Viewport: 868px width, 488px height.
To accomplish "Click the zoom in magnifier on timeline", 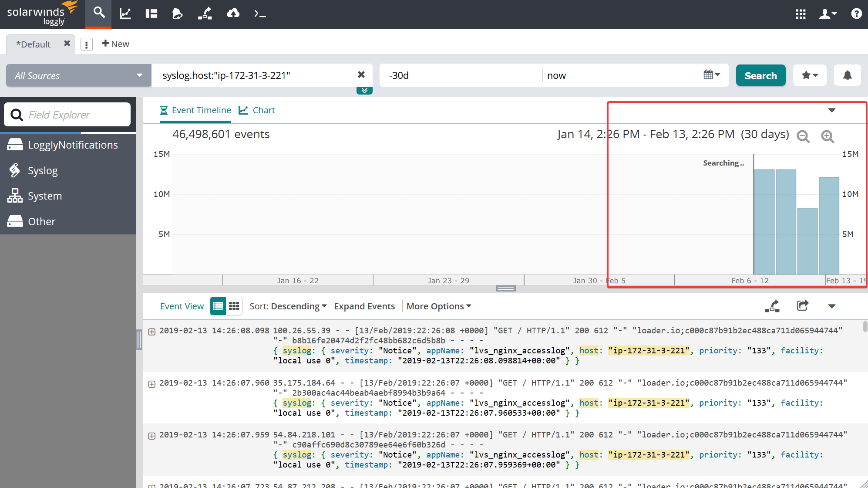I will 828,136.
